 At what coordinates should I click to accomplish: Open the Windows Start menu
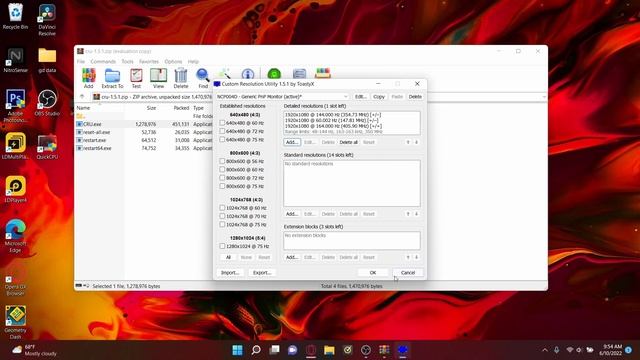pos(237,350)
